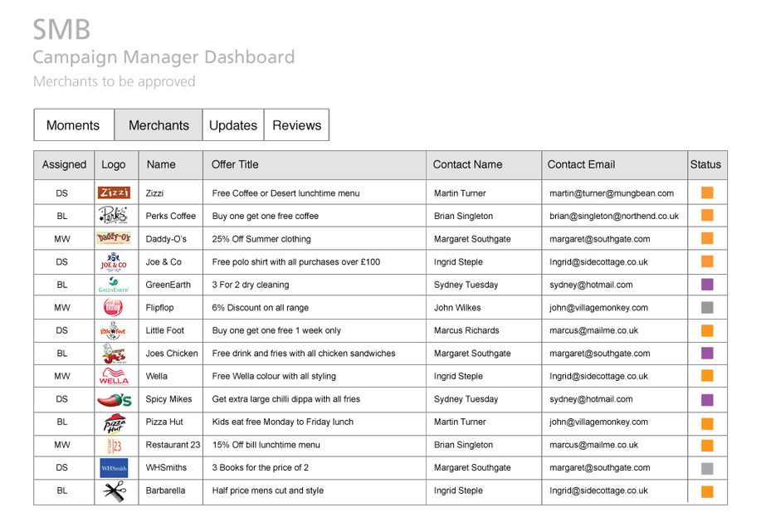Switch to the Updates tab
Screen dimensions: 761x532
pyautogui.click(x=233, y=125)
